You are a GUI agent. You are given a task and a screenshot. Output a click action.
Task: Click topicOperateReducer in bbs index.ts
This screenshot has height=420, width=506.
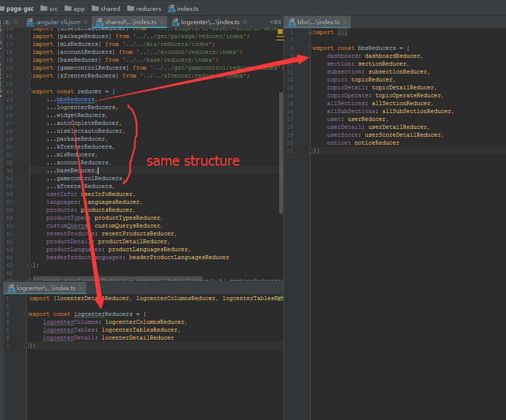[x=408, y=96]
